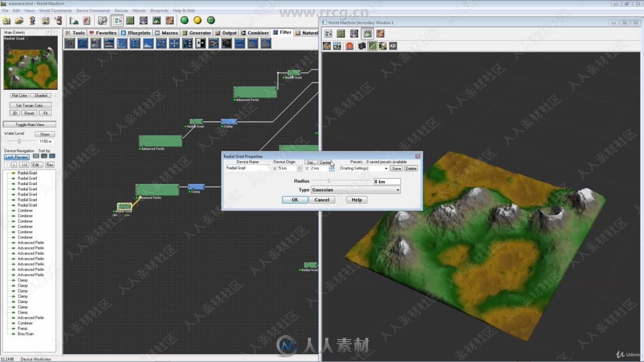Switch to the Combiner tab
Image resolution: width=644 pixels, height=362 pixels.
[x=255, y=33]
